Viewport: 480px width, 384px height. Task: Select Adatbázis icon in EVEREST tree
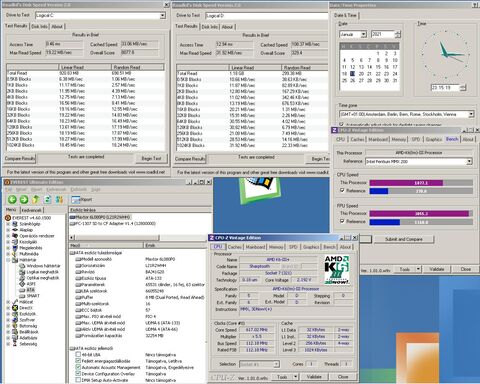(15, 338)
